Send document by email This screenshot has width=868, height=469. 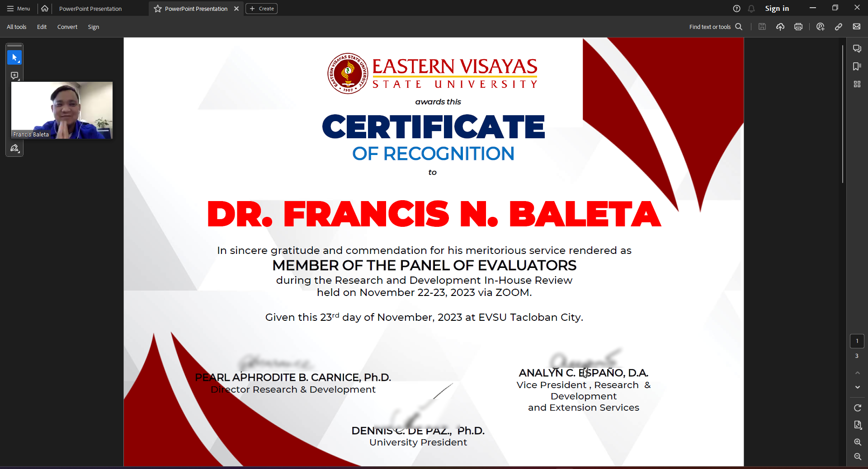(x=857, y=27)
